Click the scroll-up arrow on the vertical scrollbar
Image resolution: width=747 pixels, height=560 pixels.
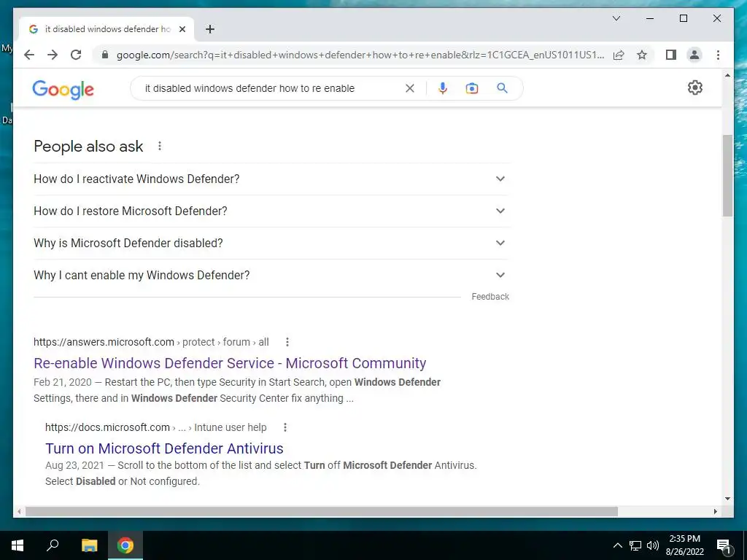(x=727, y=75)
